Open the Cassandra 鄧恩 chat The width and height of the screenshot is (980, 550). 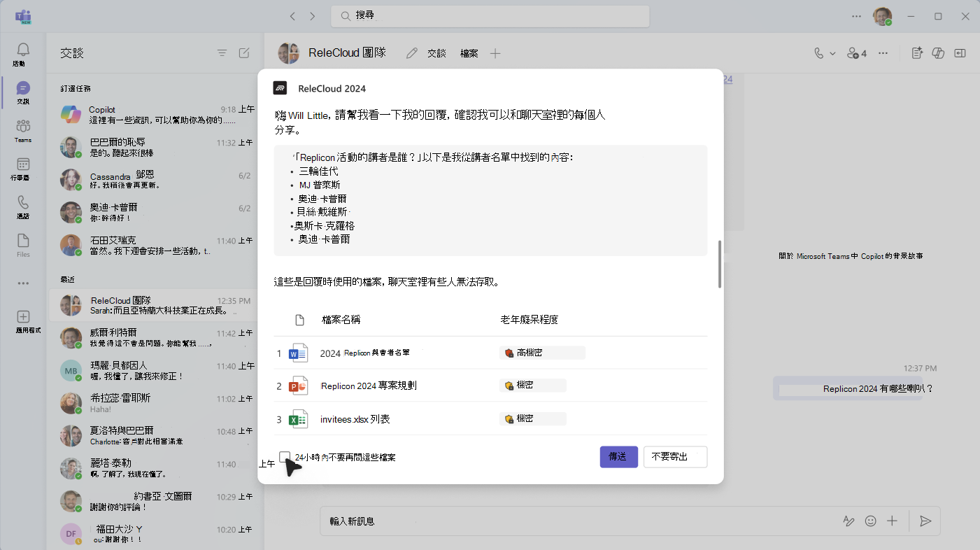(155, 181)
